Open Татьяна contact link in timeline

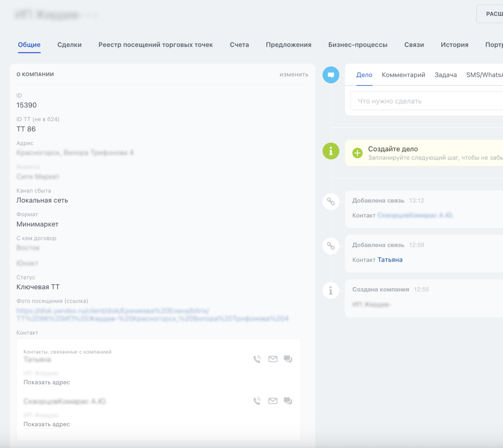(x=390, y=260)
